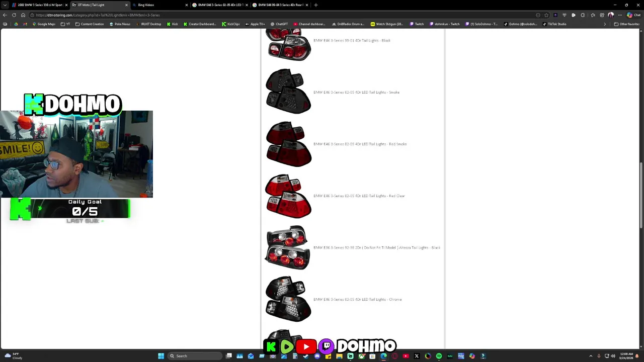
Task: Go back in the browser
Action: (5, 15)
